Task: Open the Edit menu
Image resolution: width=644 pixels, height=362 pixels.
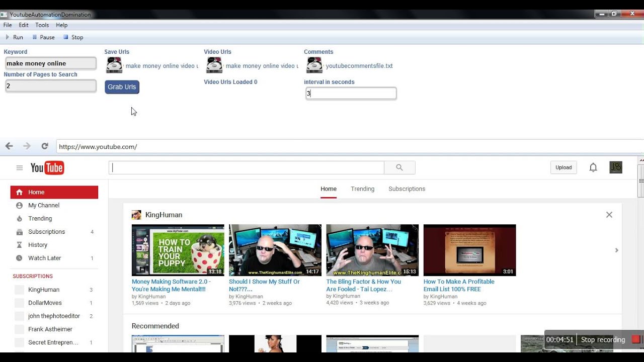Action: pos(24,25)
